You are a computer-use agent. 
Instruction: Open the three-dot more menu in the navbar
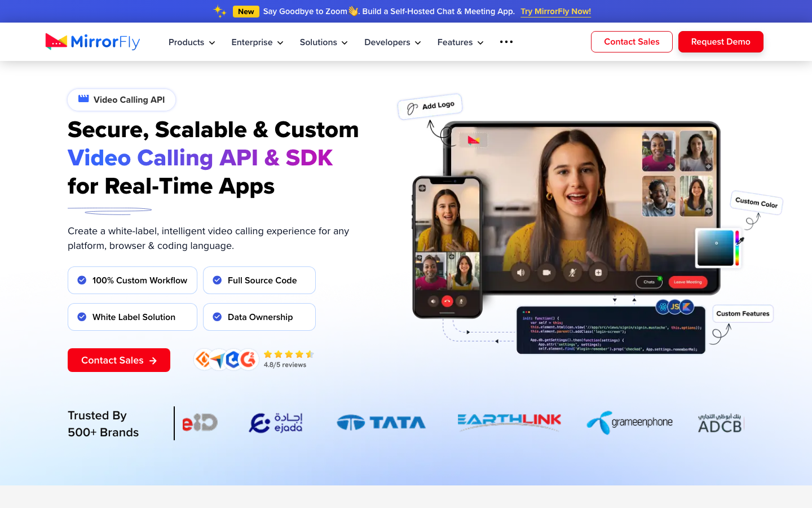click(506, 42)
